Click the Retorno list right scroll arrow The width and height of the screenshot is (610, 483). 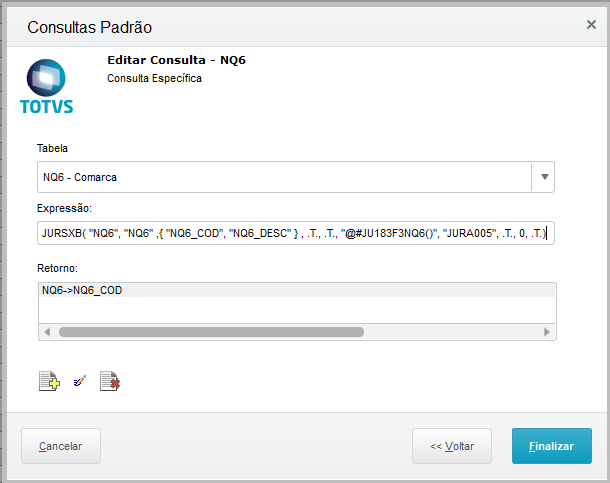(x=547, y=332)
